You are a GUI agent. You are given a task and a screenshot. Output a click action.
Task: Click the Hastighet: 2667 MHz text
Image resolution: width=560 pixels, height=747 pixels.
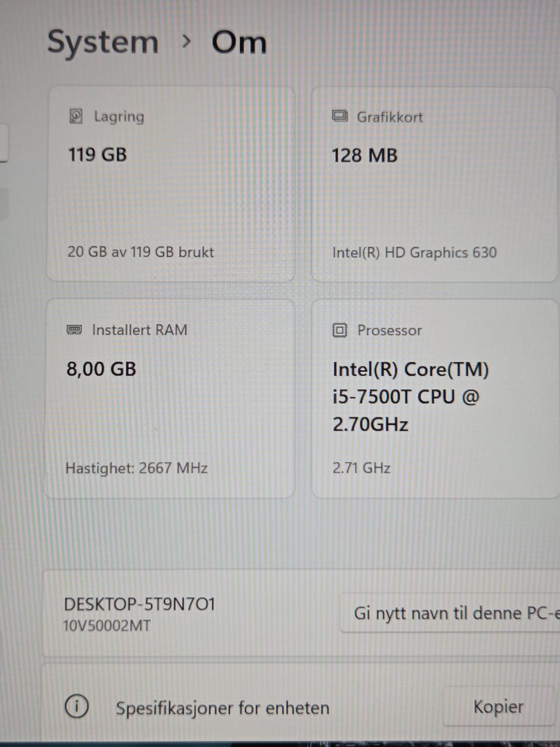point(136,468)
